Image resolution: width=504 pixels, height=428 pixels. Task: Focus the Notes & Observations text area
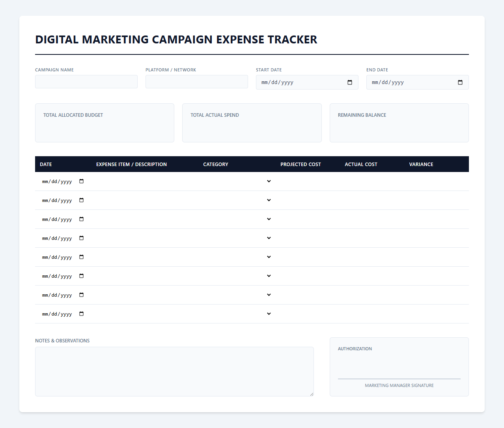click(174, 372)
